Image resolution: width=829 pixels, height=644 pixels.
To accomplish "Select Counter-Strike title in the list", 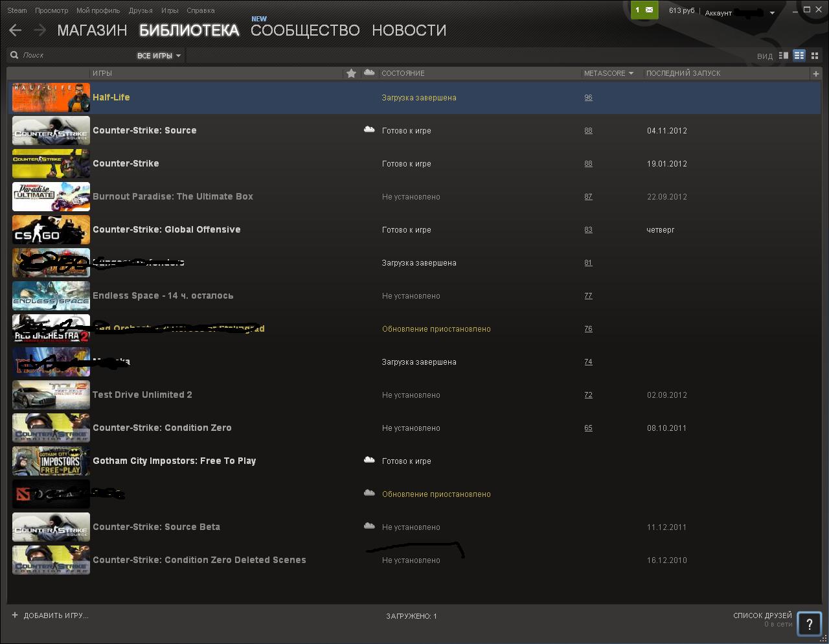I will (126, 163).
